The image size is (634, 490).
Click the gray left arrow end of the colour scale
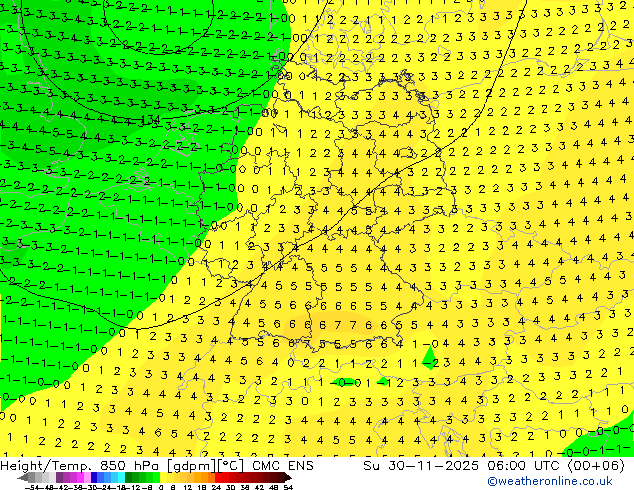23,477
